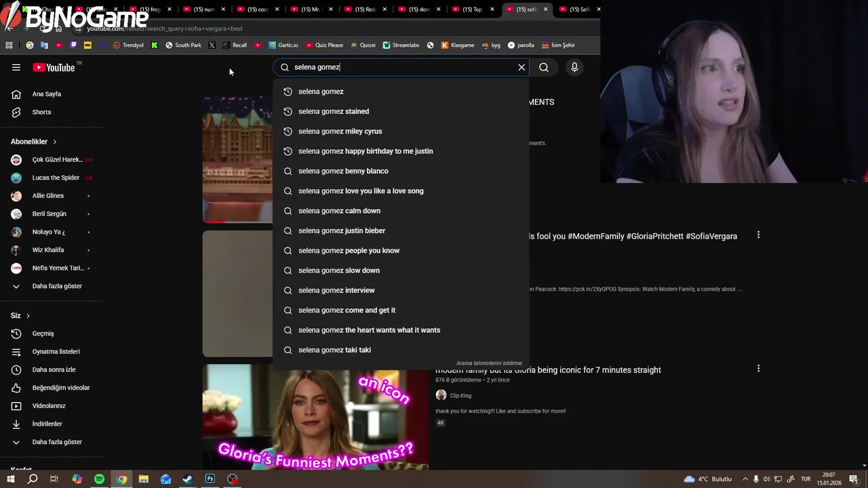This screenshot has height=488, width=868.
Task: Open Windows Start menu
Action: pyautogui.click(x=10, y=479)
